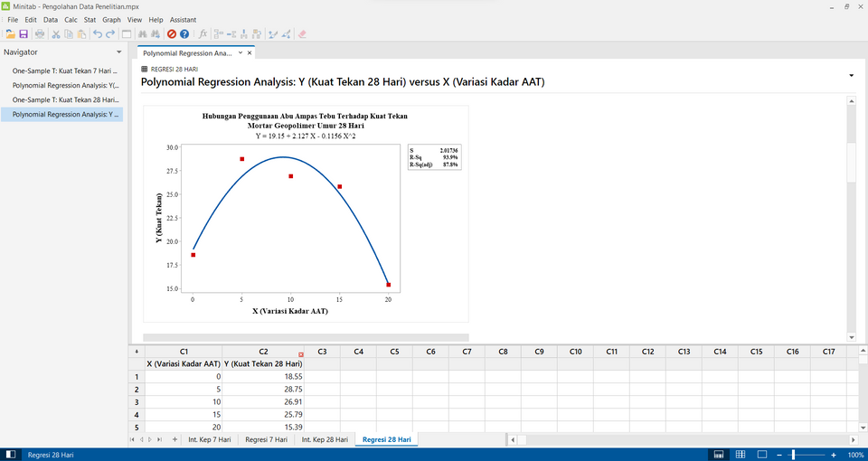
Task: Click the worksheet direction arrow in grid corner
Action: click(x=137, y=352)
